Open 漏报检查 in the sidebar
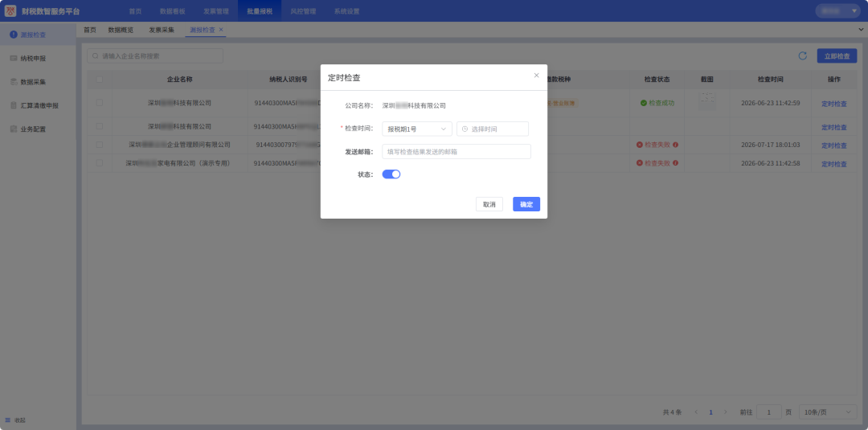The width and height of the screenshot is (868, 430). [x=38, y=35]
